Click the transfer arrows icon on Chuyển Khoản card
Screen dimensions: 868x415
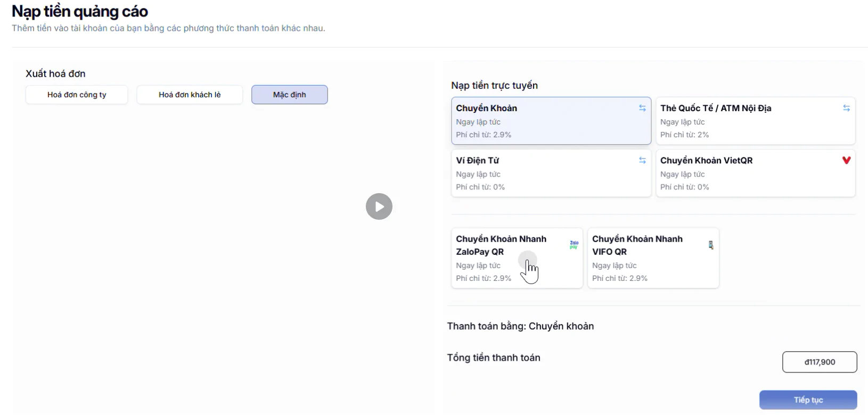click(x=642, y=108)
